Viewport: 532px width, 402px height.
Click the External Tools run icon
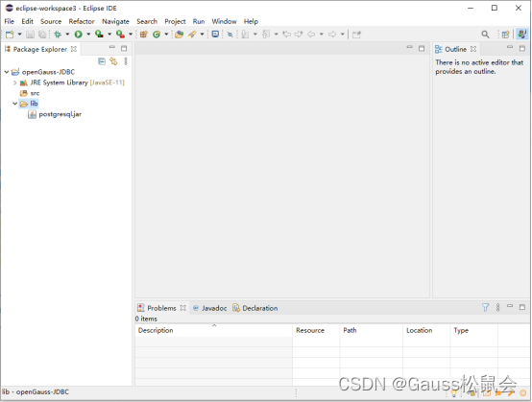pos(120,35)
